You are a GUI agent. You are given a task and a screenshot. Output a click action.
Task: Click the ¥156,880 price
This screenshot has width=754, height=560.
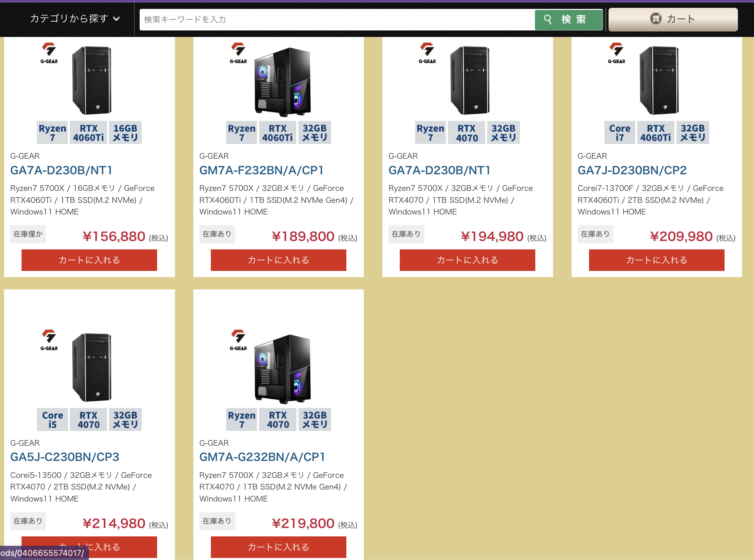coord(114,237)
